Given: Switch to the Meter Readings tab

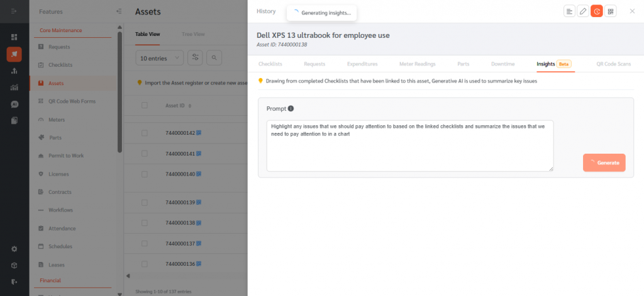Looking at the screenshot, I should 417,64.
